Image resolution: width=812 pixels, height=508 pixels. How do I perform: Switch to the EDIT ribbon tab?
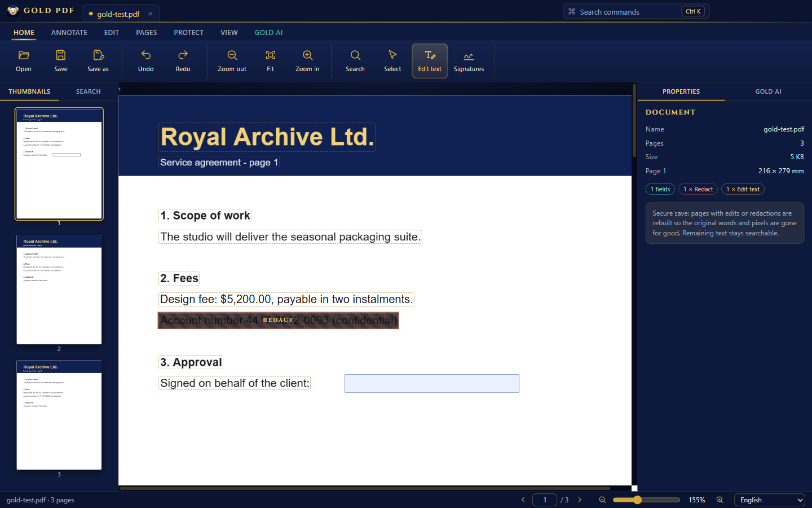112,32
